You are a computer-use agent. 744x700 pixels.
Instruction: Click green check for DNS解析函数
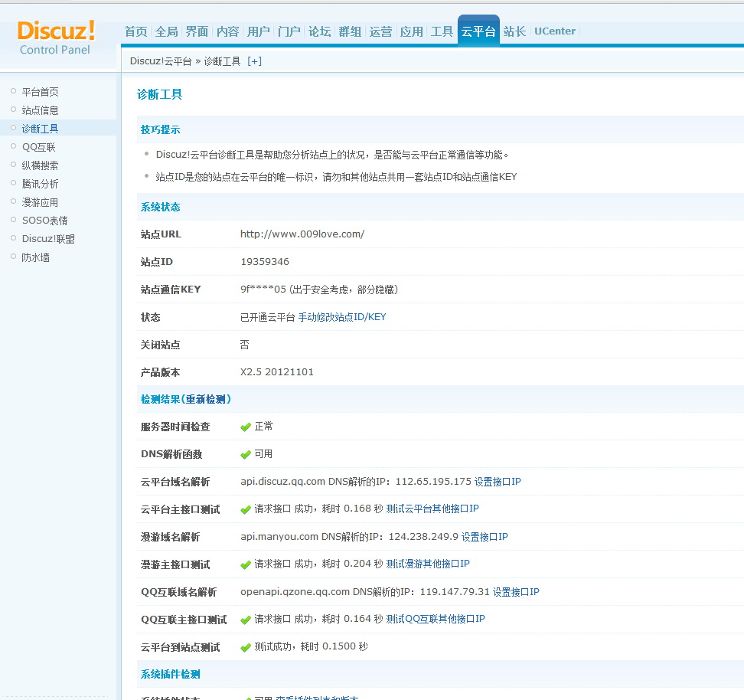(245, 454)
